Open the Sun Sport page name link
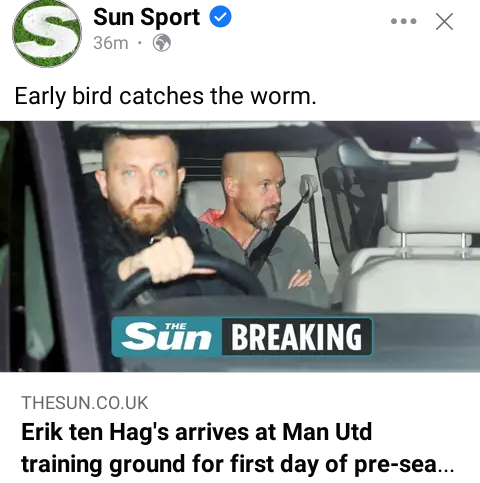This screenshot has height=483, width=480. pos(147,17)
